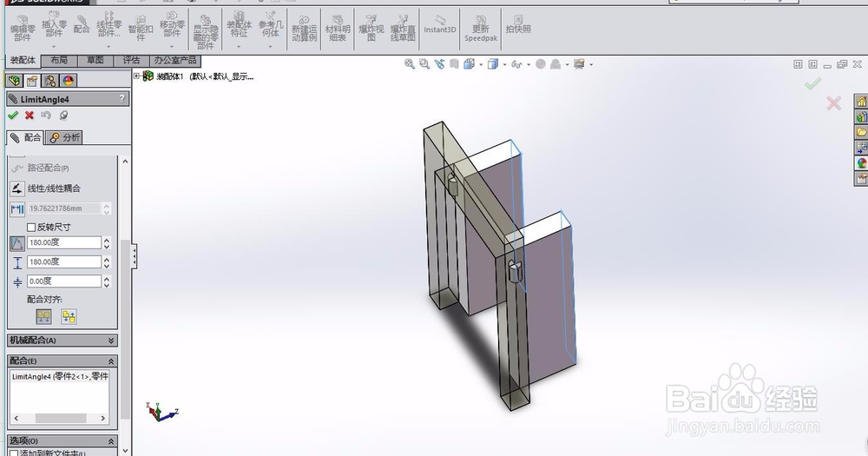Viewport: 868px width, 456px height.
Task: Select the Previous View icon
Action: tap(439, 64)
